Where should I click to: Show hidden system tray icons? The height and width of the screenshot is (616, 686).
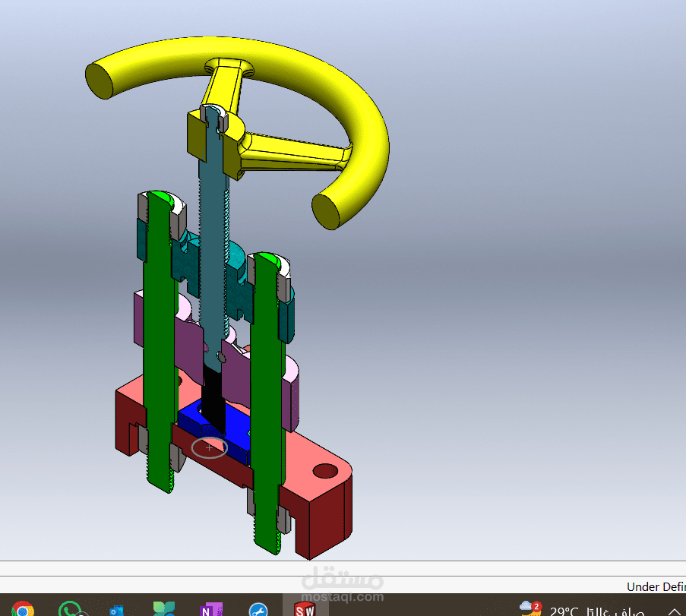pyautogui.click(x=674, y=611)
